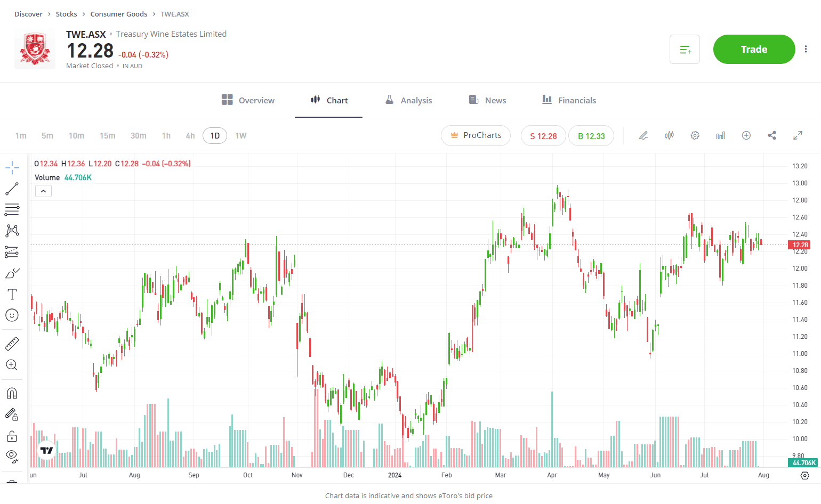The height and width of the screenshot is (504, 821).
Task: Toggle lock all drawing tools
Action: (12, 436)
